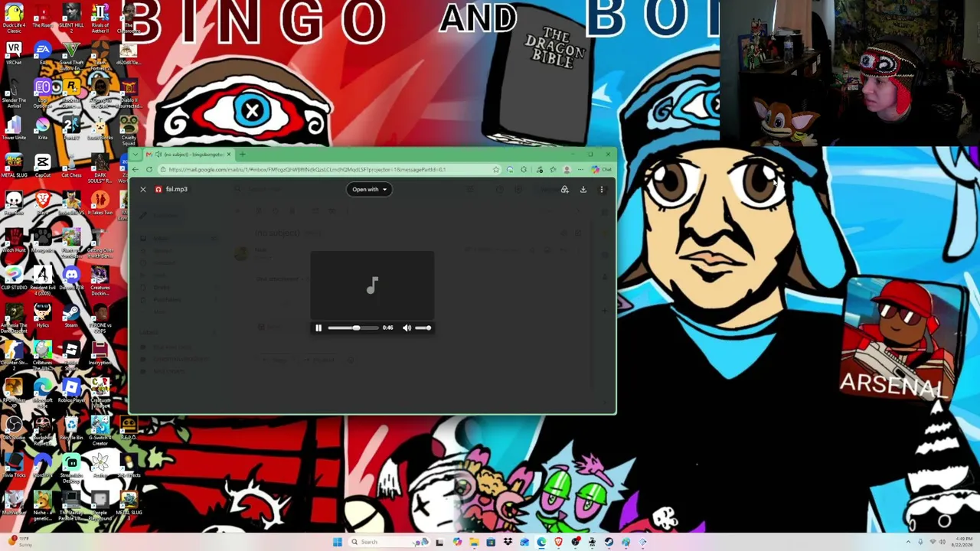Download the fal.mp3 attachment
980x551 pixels.
pos(583,189)
